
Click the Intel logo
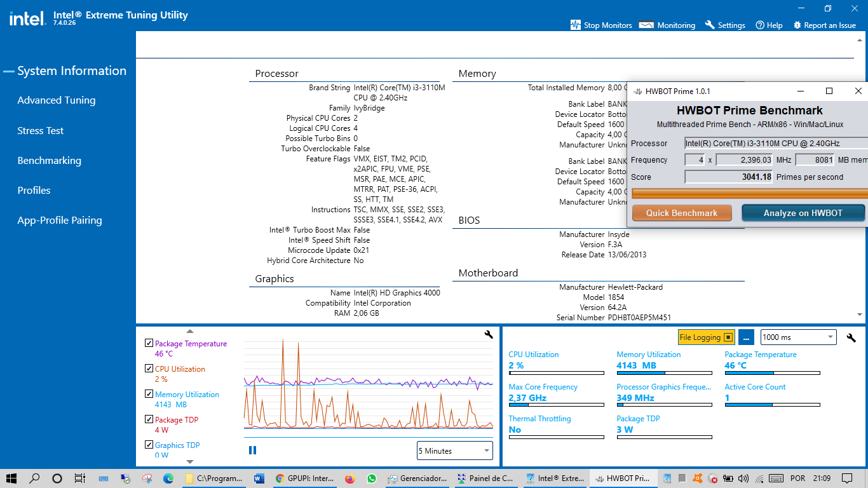[x=27, y=18]
